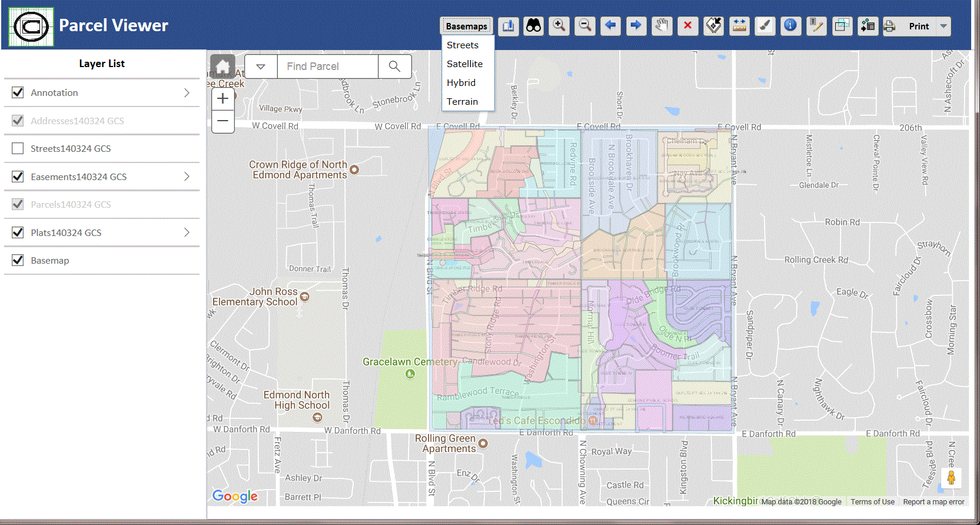Select the Satellite basemap

pos(464,64)
